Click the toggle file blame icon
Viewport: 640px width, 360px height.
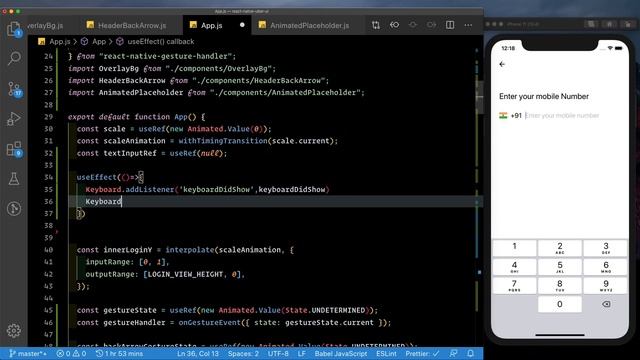point(394,25)
